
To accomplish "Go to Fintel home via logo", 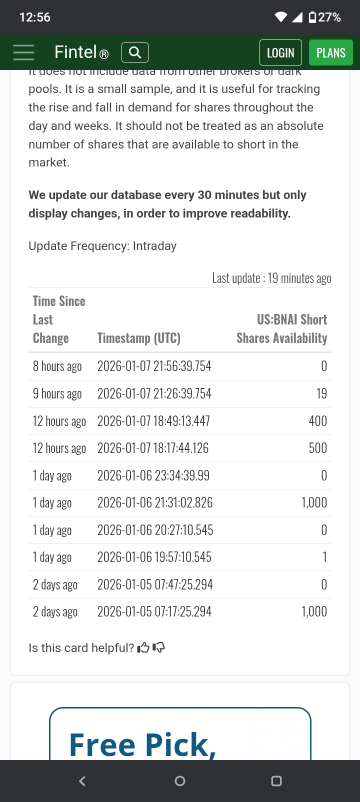I will tap(81, 52).
